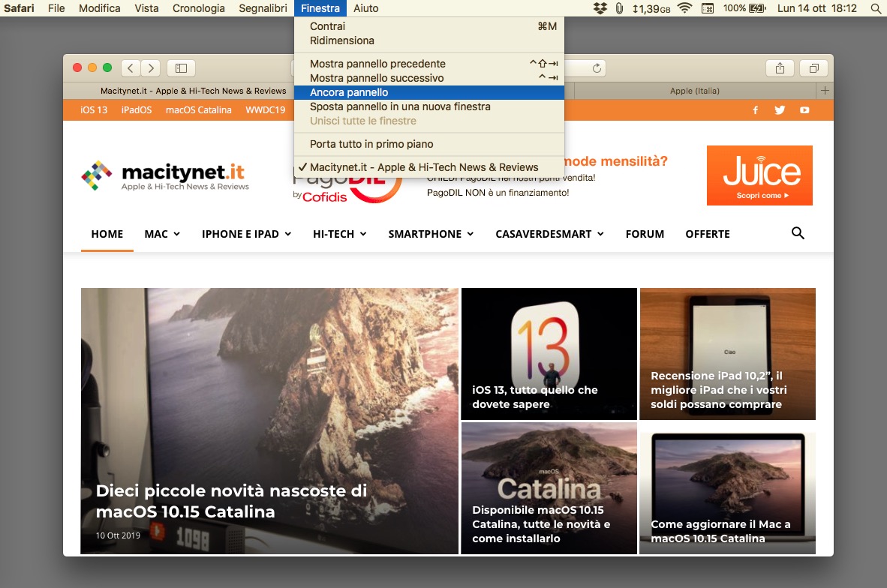Open Come aggiornare il Mac article
Image resolution: width=887 pixels, height=588 pixels.
[x=727, y=488]
